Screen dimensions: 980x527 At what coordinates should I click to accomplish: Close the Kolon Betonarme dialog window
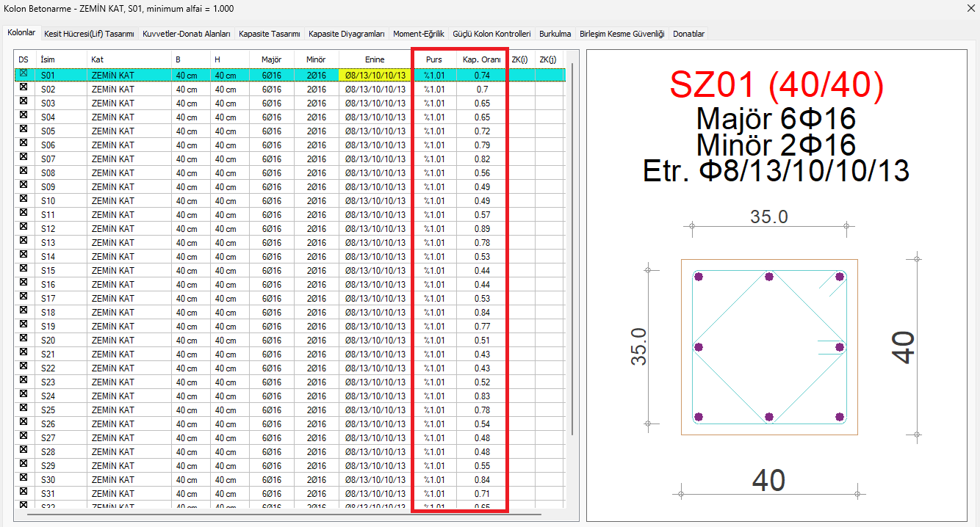(x=964, y=8)
